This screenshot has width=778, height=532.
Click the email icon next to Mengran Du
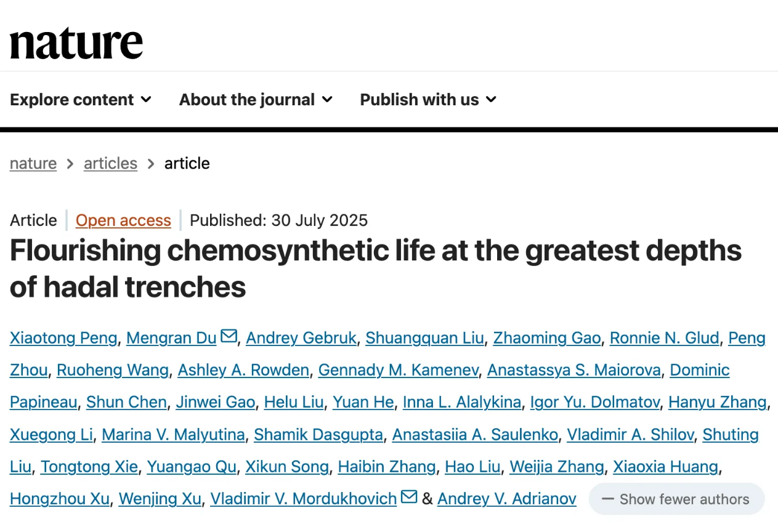(229, 336)
